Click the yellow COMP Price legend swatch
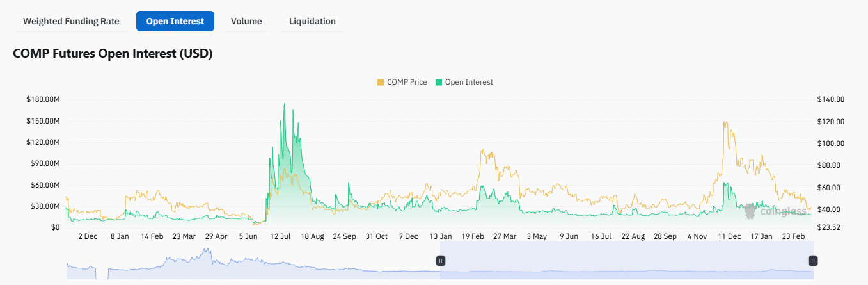This screenshot has width=868, height=285. click(381, 82)
